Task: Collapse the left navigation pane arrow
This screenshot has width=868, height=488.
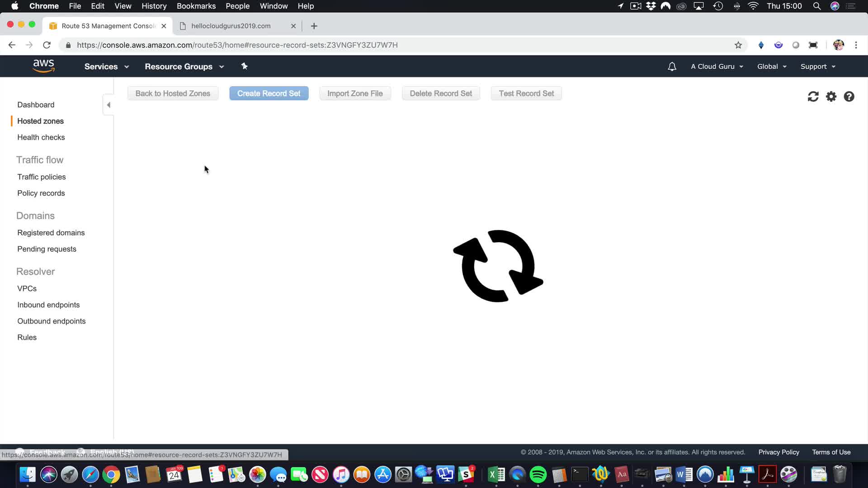Action: (108, 105)
